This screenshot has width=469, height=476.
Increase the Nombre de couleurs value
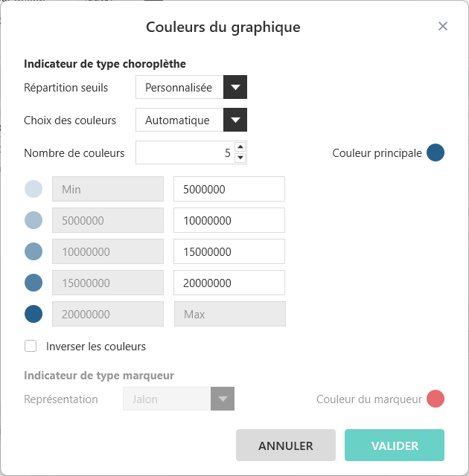(x=240, y=147)
